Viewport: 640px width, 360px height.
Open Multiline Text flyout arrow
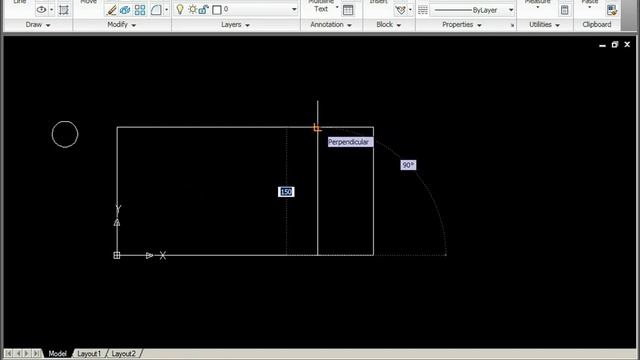(x=337, y=7)
